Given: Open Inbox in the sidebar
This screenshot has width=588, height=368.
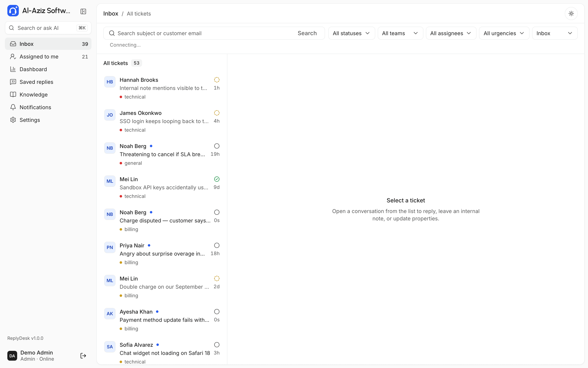Looking at the screenshot, I should pyautogui.click(x=48, y=44).
